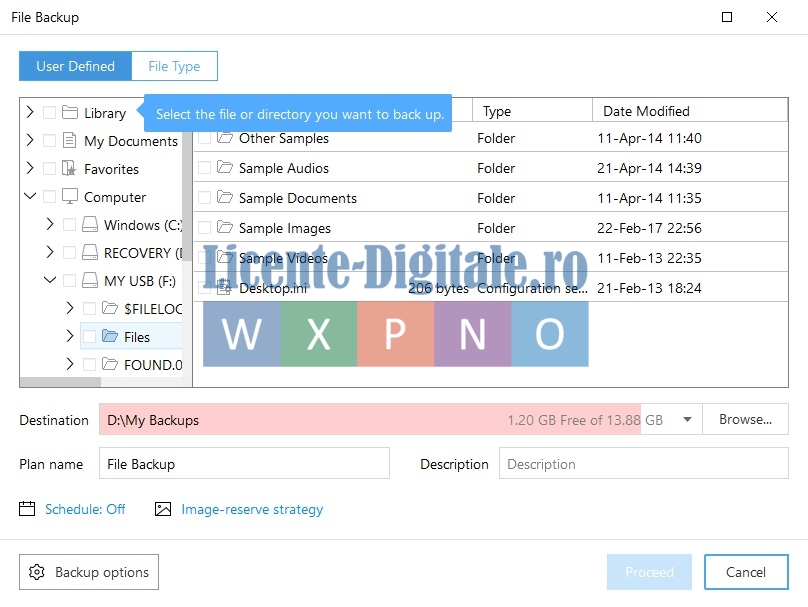Check the Sample Images row checkbox
This screenshot has height=607, width=808.
pos(205,227)
